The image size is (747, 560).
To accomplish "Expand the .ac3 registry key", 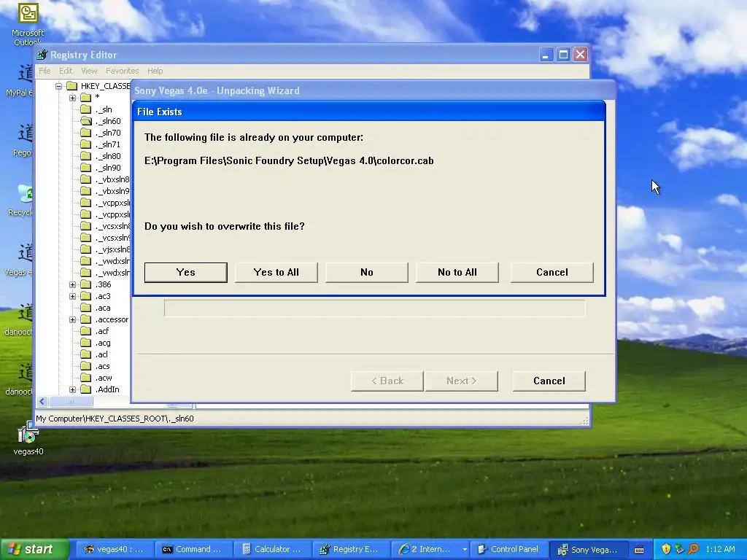I will 72,296.
